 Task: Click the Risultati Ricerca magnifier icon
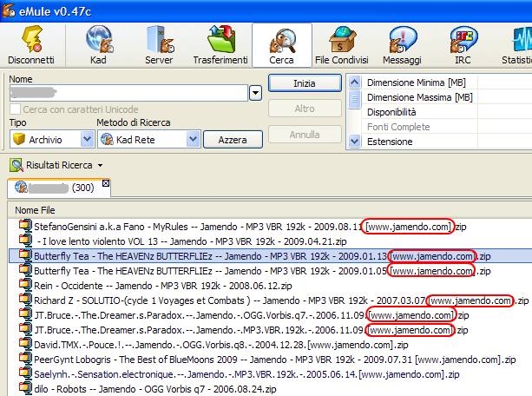pyautogui.click(x=16, y=165)
